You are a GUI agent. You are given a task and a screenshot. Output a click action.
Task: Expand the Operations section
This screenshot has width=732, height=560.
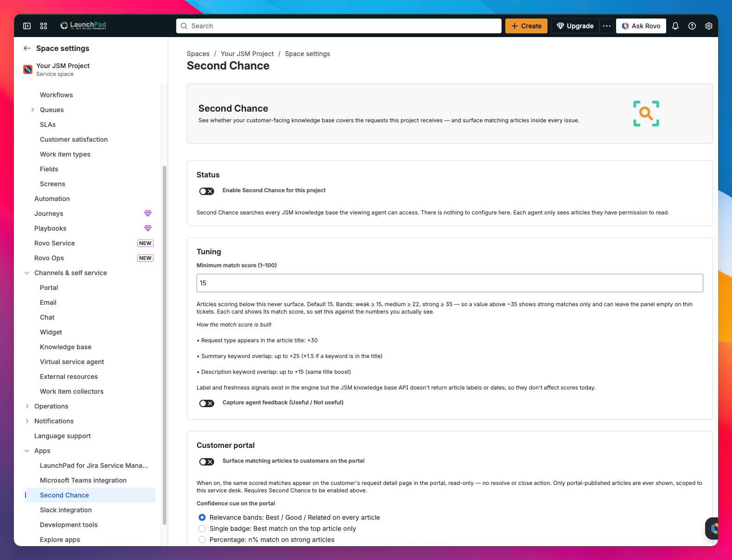(x=27, y=406)
